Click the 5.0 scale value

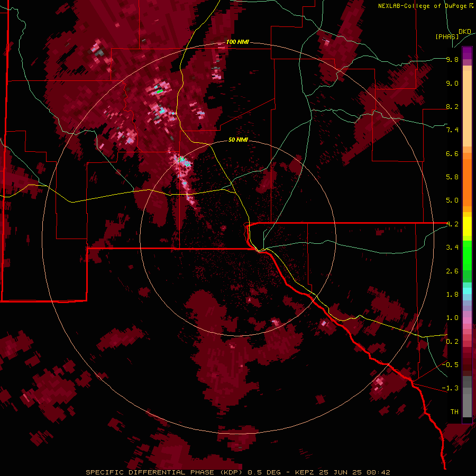(452, 200)
